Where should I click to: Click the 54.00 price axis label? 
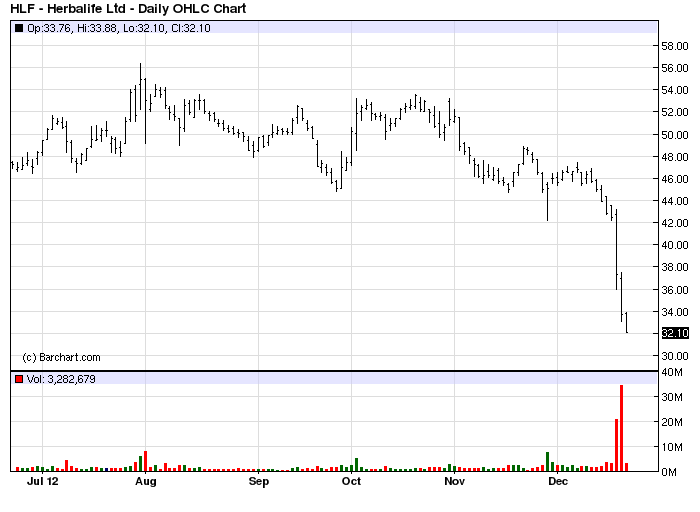coord(675,90)
